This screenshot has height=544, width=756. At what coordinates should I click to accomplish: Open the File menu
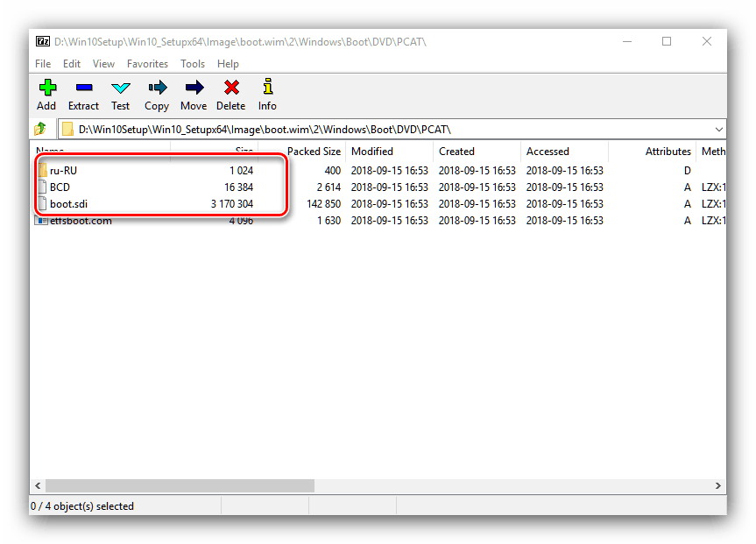point(43,64)
